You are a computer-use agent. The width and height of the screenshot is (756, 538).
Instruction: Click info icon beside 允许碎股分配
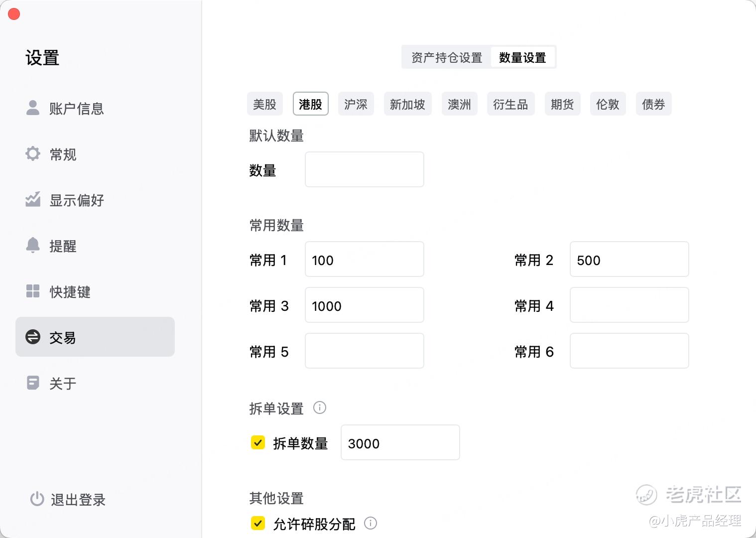coord(371,523)
